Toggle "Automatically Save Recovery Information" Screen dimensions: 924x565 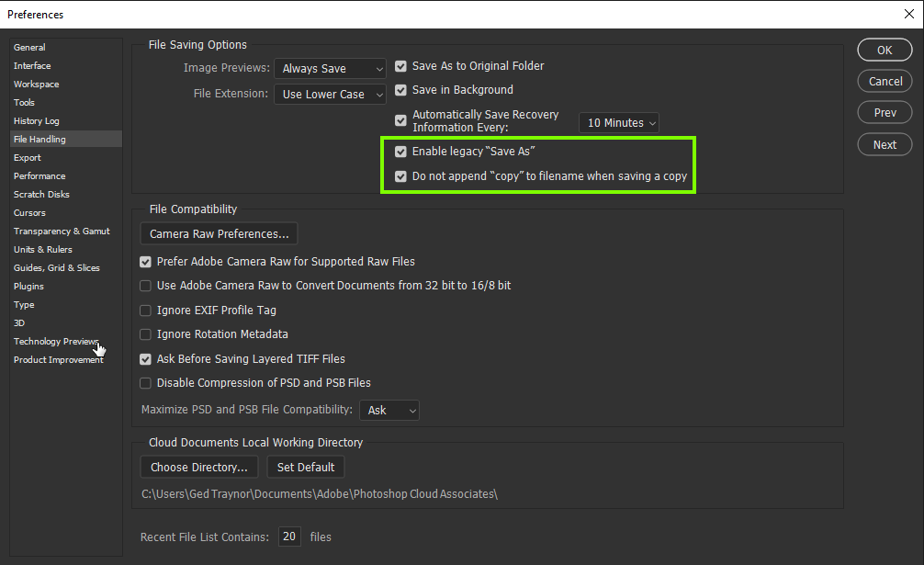400,120
